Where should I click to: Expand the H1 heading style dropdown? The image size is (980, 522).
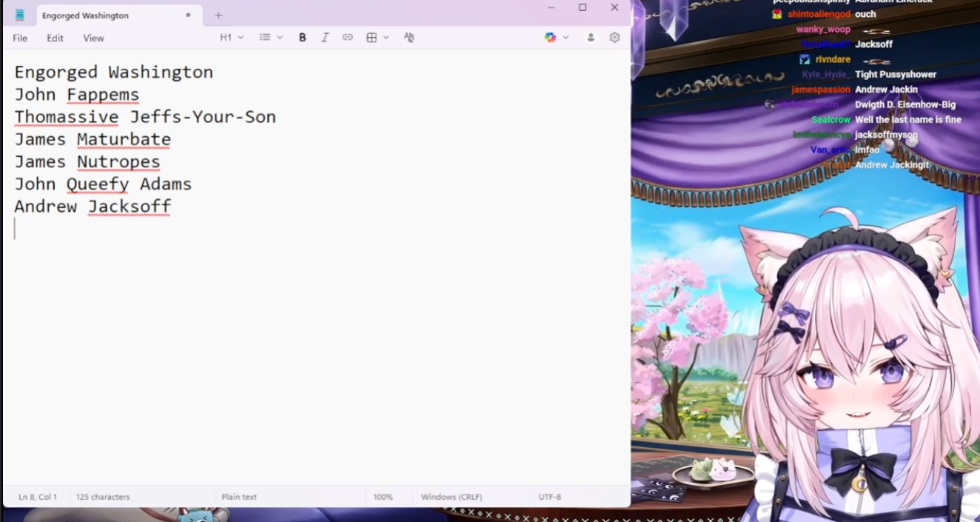tap(232, 38)
